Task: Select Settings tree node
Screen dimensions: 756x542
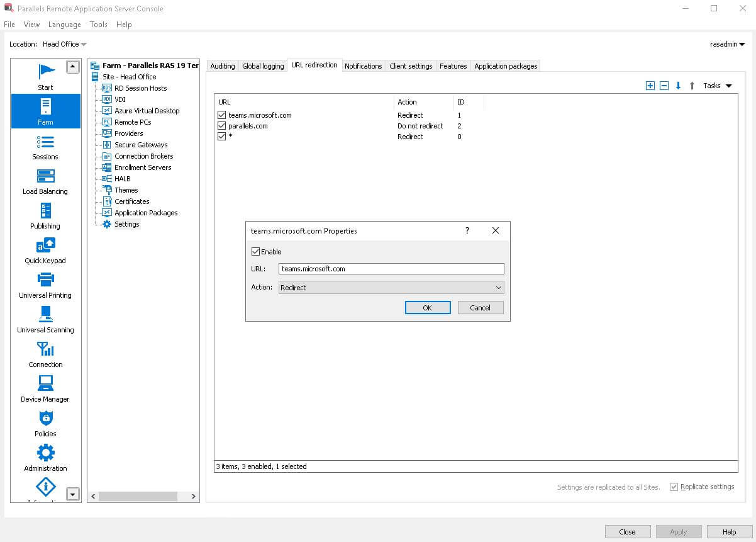Action: pos(126,224)
